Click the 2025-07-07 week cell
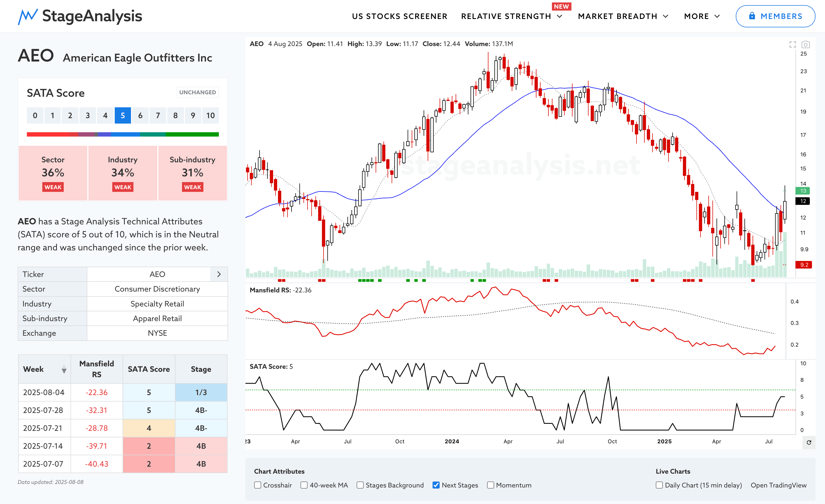Screen dimensions: 825x504 pos(44,464)
